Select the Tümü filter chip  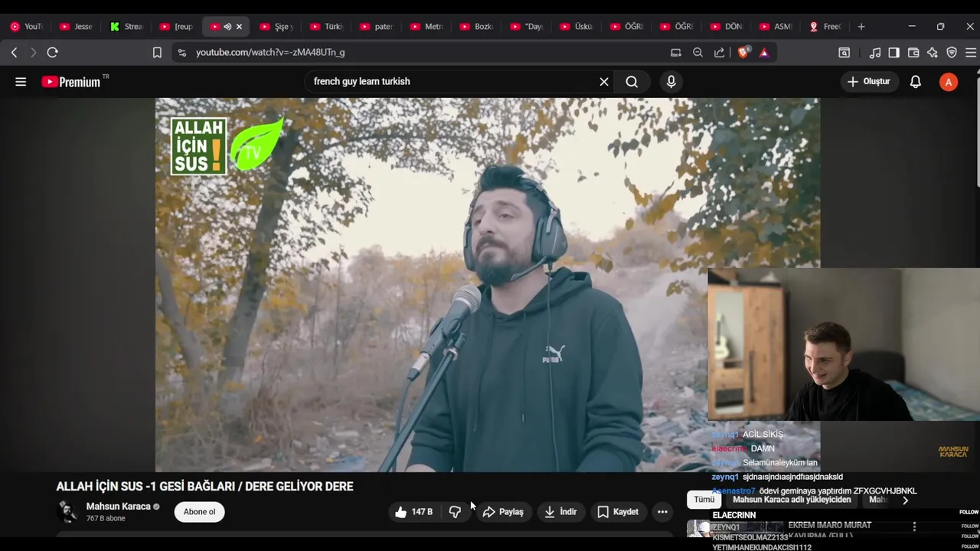[704, 500]
